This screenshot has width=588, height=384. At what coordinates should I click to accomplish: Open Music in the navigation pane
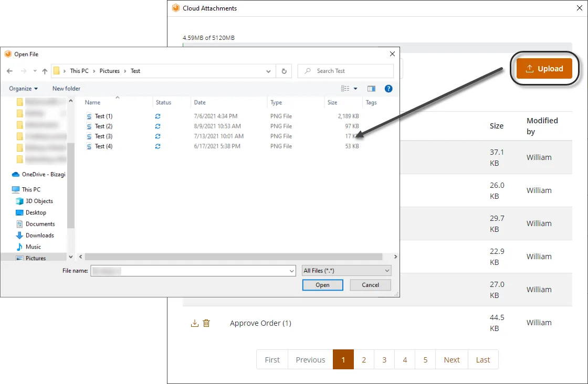click(28, 247)
